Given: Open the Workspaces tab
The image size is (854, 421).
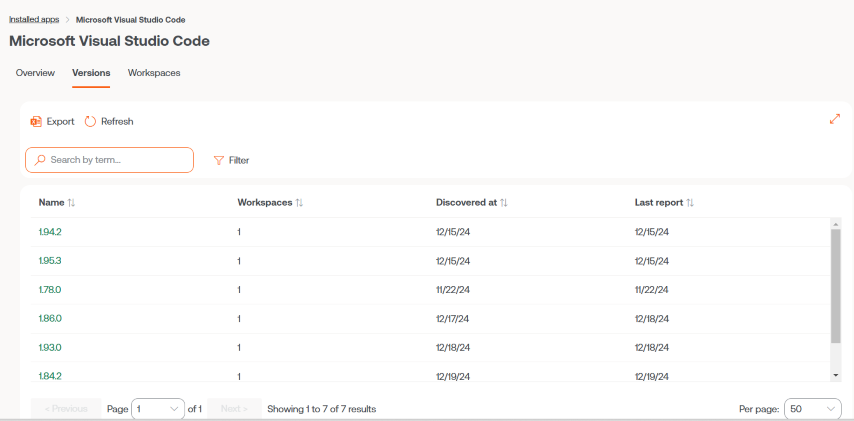Looking at the screenshot, I should 154,72.
